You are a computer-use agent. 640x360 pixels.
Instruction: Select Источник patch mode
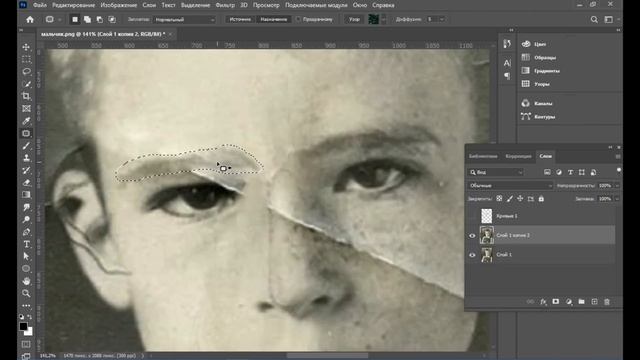(x=240, y=19)
